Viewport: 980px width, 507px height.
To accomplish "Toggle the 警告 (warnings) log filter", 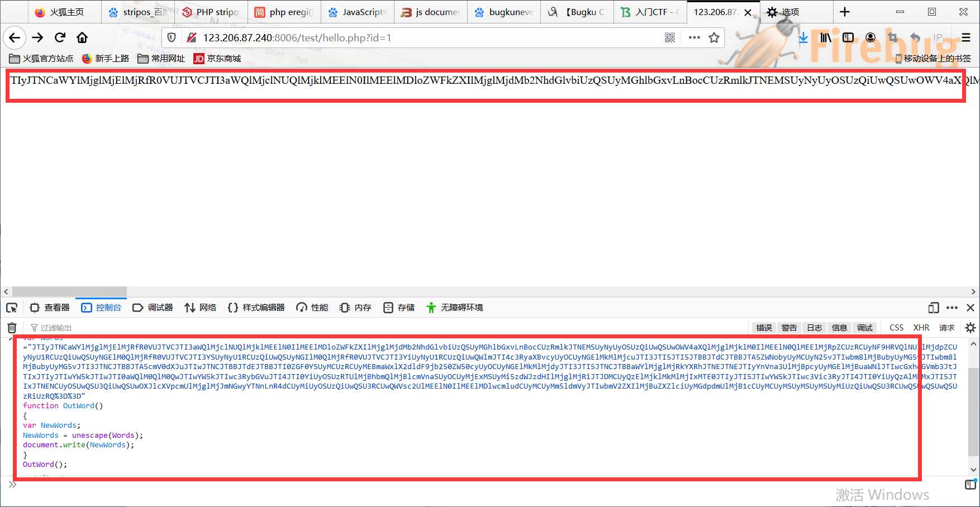I will click(789, 328).
